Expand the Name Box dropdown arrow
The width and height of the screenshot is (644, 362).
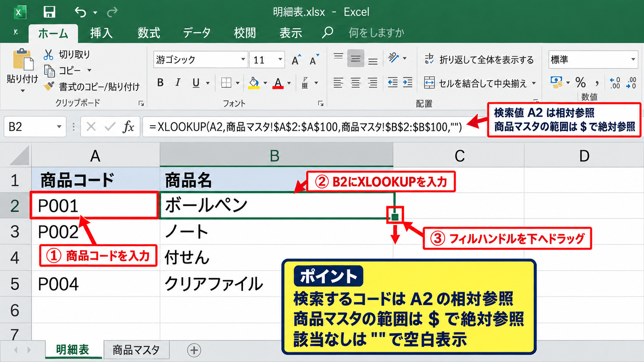tap(59, 127)
